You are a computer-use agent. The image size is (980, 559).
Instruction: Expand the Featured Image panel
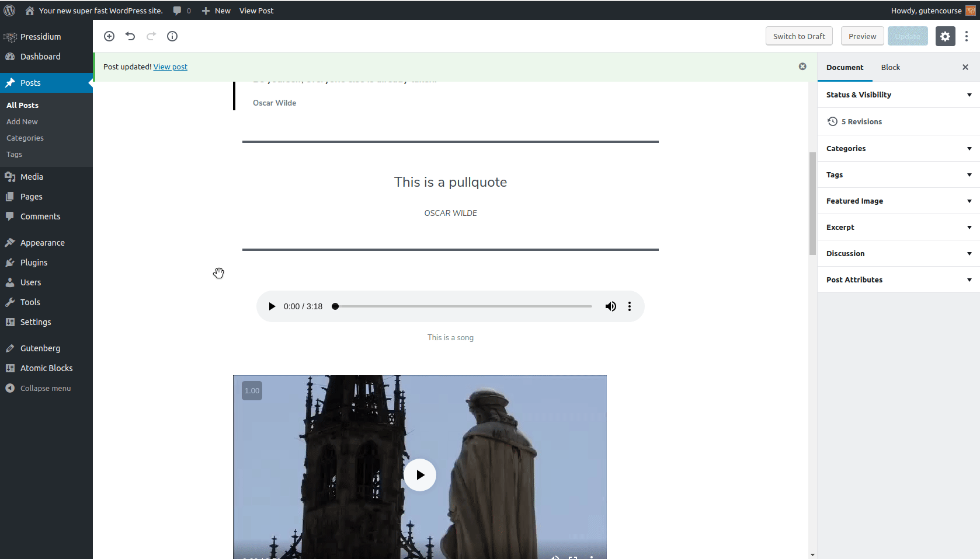(898, 201)
